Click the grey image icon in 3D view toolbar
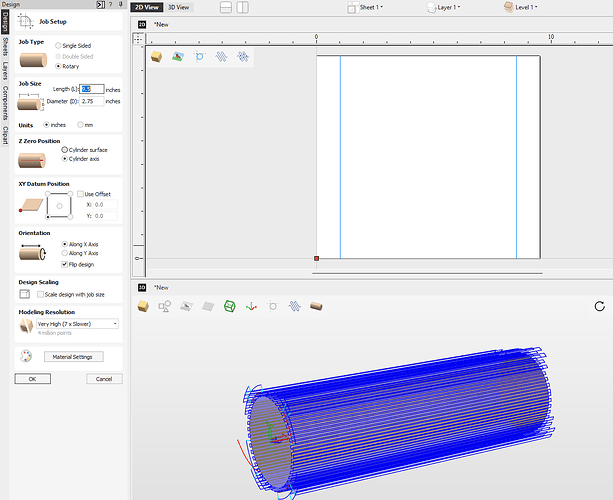613x500 pixels. (186, 306)
